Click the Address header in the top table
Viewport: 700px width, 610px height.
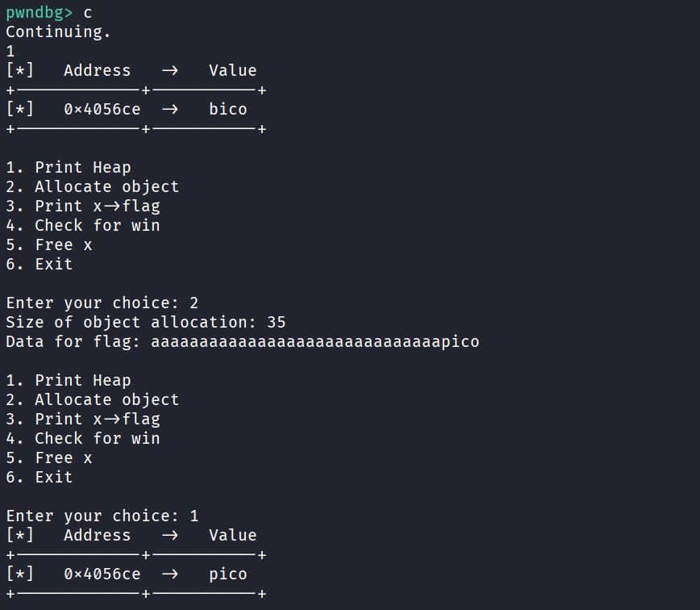pos(97,71)
